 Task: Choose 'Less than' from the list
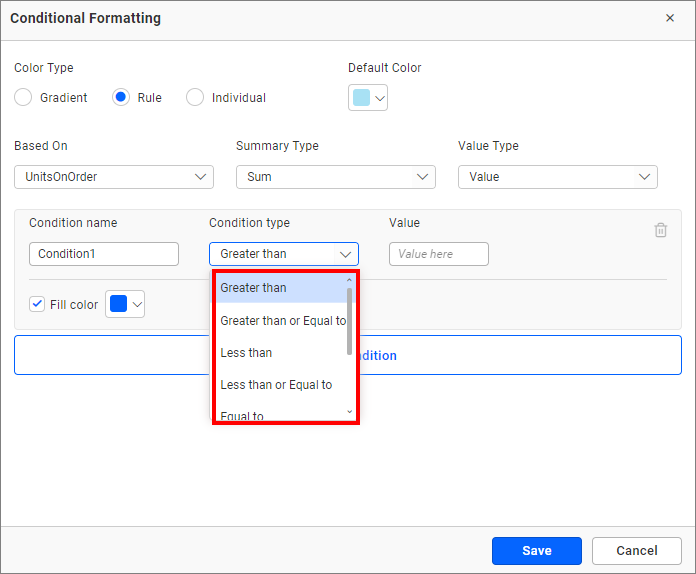click(x=246, y=353)
